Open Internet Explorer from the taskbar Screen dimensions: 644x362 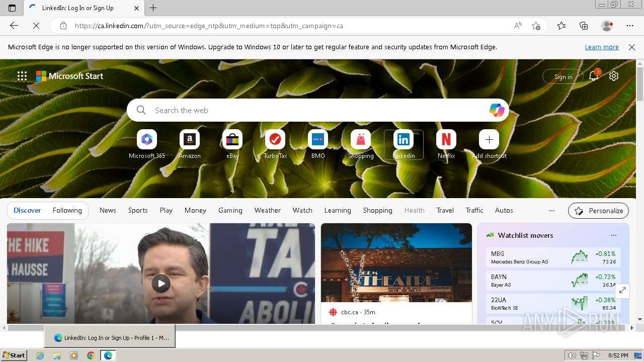[40, 355]
